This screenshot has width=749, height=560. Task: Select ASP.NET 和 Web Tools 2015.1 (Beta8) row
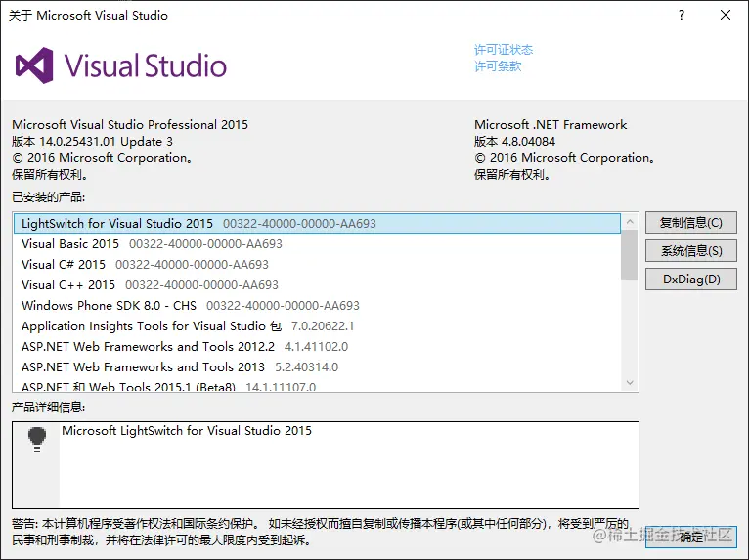coord(317,386)
